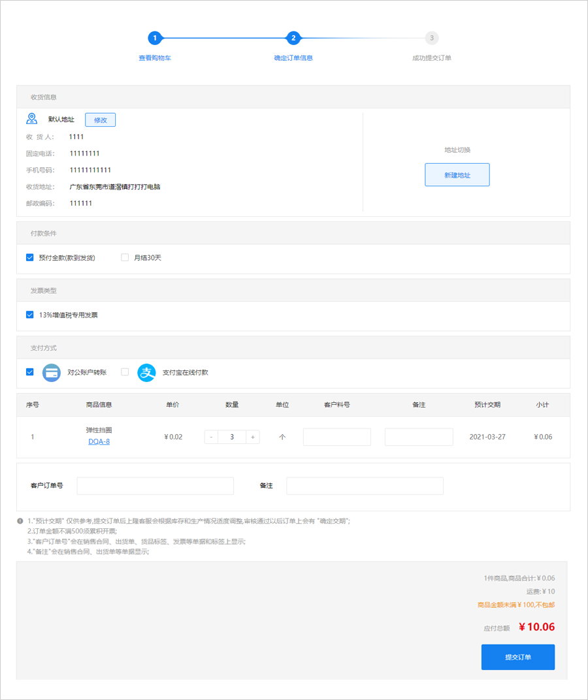Click step 2 circle 确定订单信息
The image size is (588, 700).
(x=293, y=38)
